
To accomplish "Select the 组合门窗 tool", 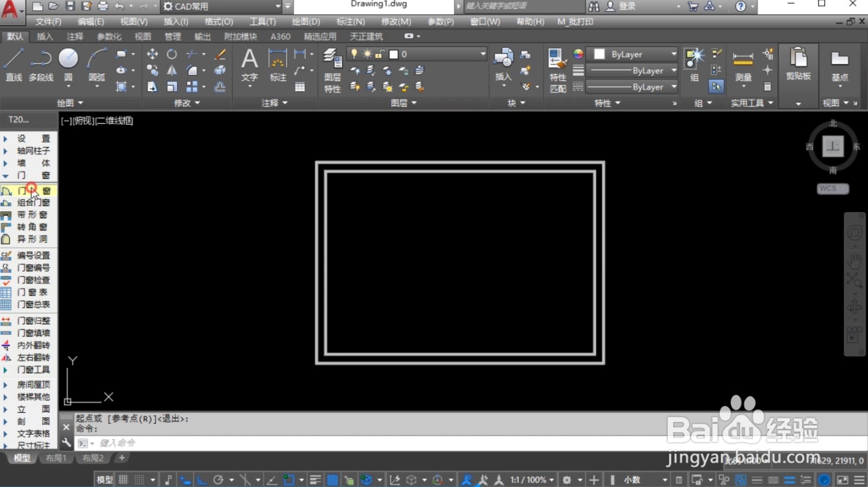I will [x=28, y=203].
